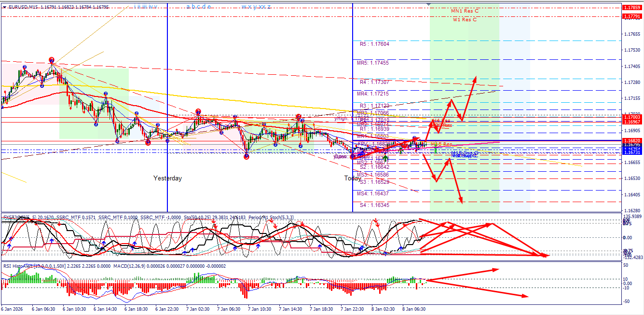This screenshot has width=644, height=315.
Task: Select the 'S3 : 1.16529' pivot label
Action: 374,182
